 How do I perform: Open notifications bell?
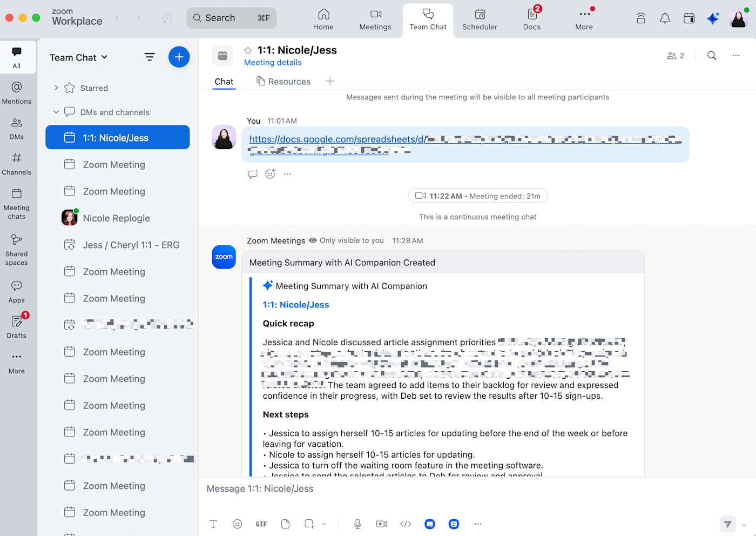pyautogui.click(x=665, y=18)
